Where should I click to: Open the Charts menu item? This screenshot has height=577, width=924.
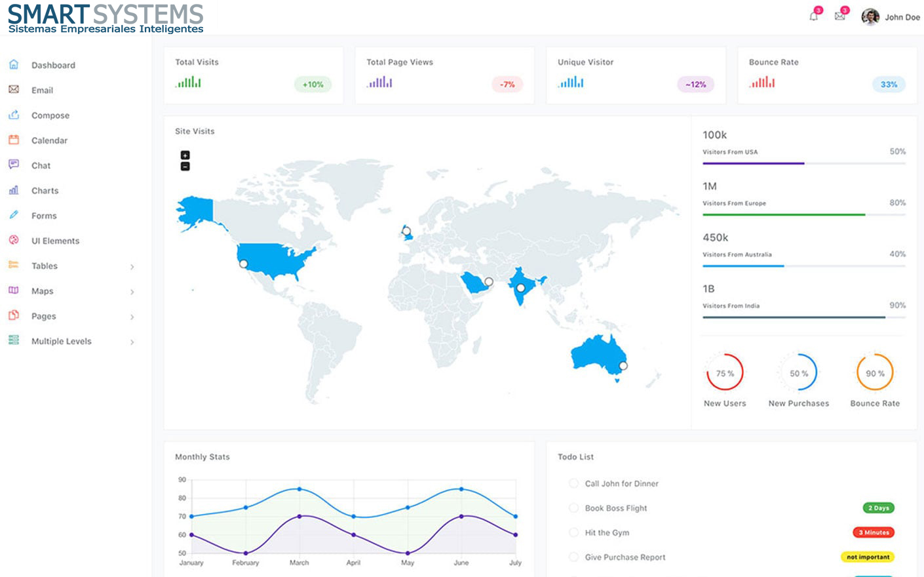click(45, 191)
